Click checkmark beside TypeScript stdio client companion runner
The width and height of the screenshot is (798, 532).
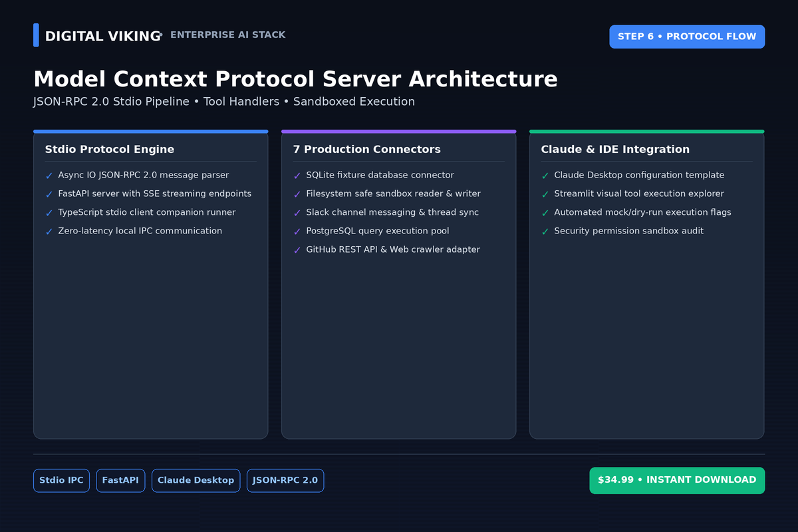click(49, 213)
